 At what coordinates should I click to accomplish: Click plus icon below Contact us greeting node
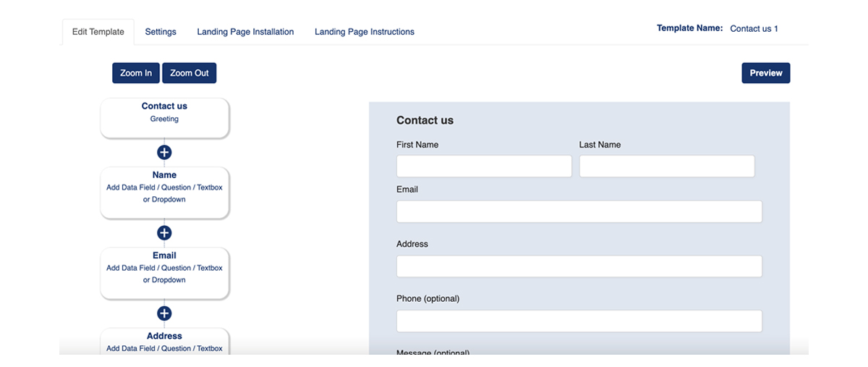[164, 153]
